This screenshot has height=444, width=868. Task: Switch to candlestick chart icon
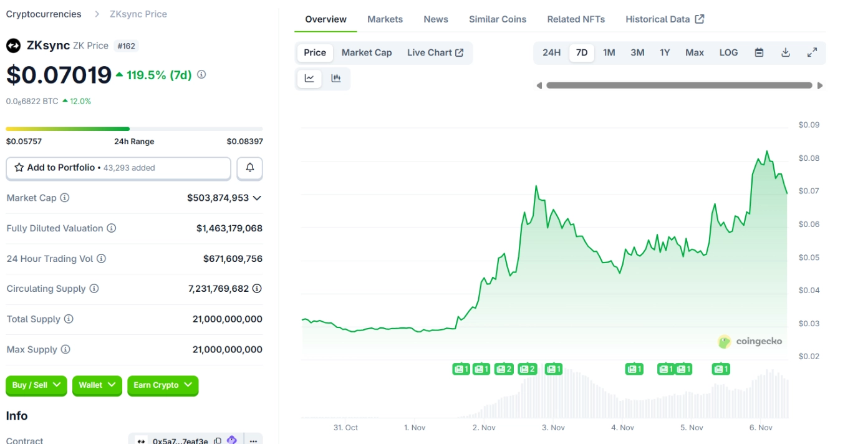(x=336, y=79)
